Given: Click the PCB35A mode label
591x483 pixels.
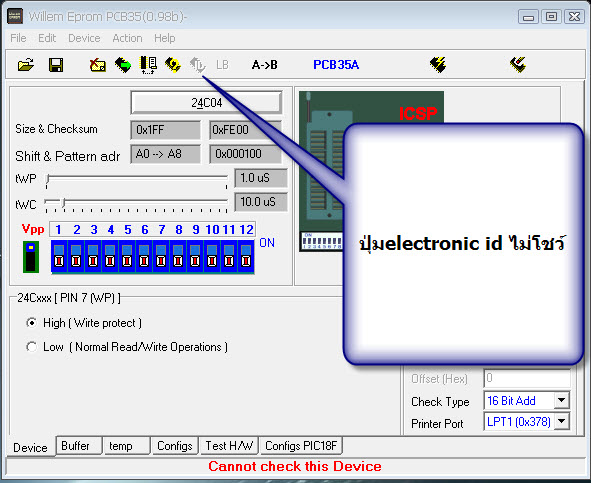Looking at the screenshot, I should click(x=336, y=65).
